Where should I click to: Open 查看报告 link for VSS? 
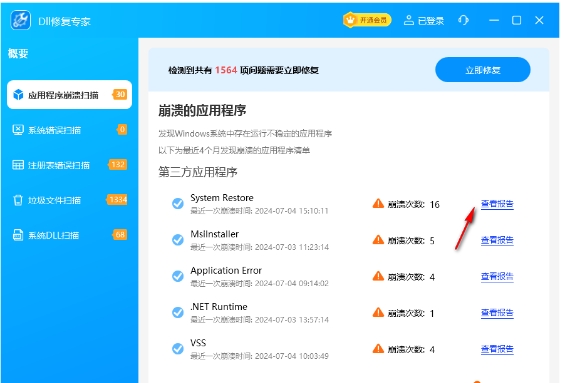497,349
